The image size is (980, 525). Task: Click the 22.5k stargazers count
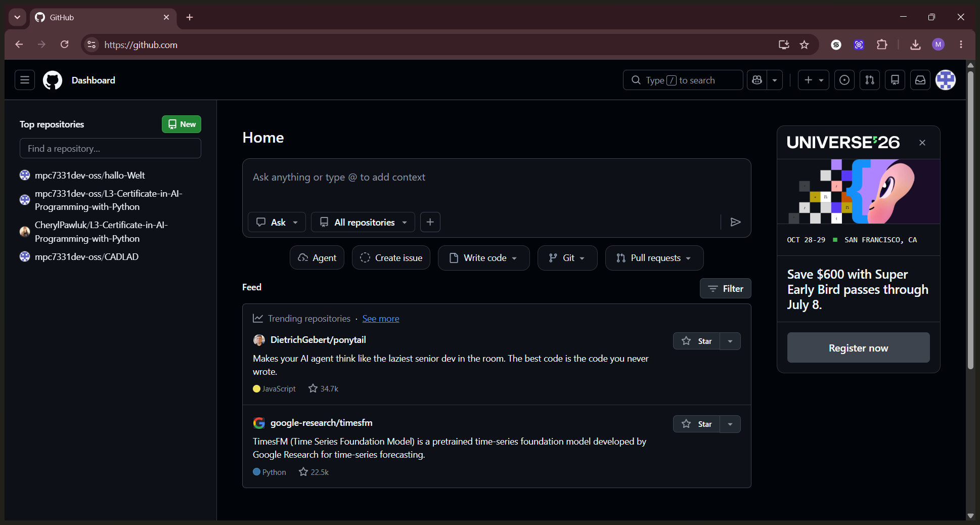(314, 472)
